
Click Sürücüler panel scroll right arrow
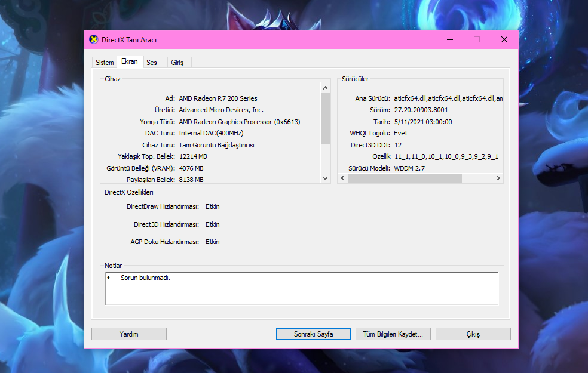[498, 178]
